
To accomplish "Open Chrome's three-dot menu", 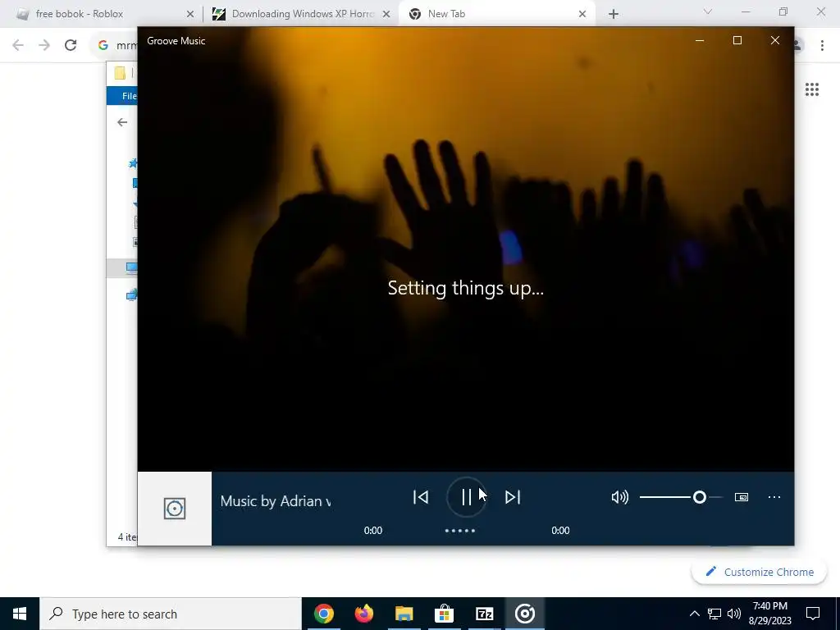I will coord(822,45).
